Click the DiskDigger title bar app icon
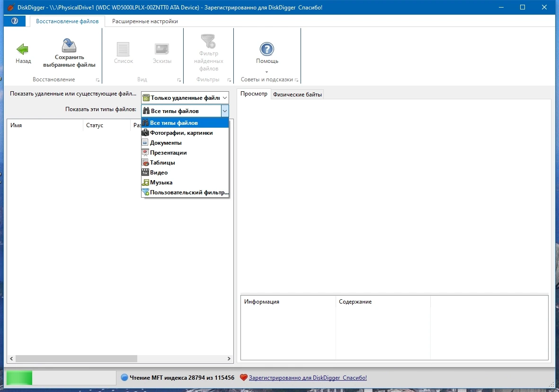 (11, 7)
